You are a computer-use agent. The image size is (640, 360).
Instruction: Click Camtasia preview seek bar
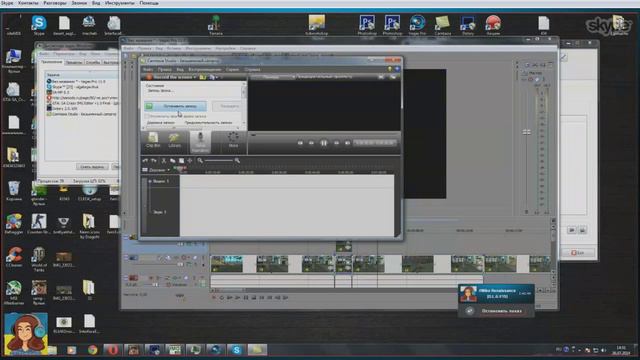pyautogui.click(x=324, y=134)
